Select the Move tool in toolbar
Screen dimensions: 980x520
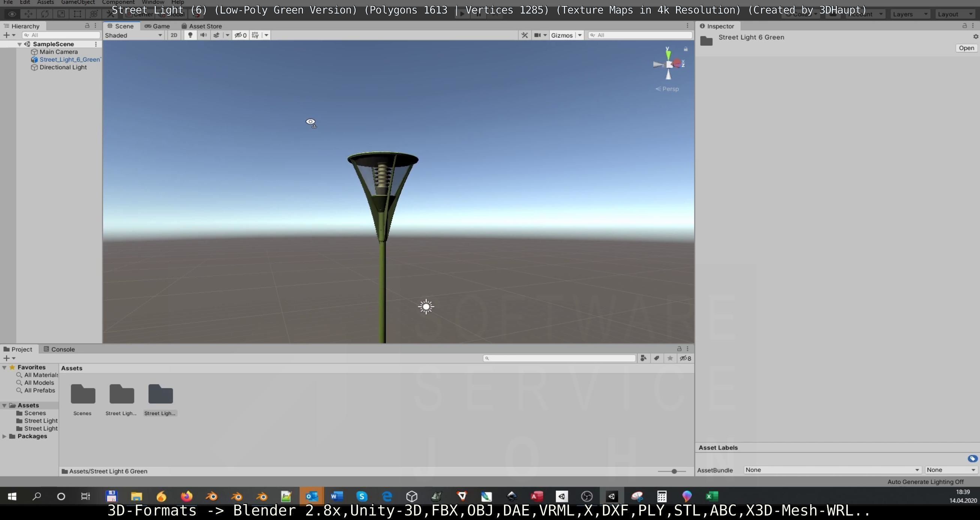28,14
